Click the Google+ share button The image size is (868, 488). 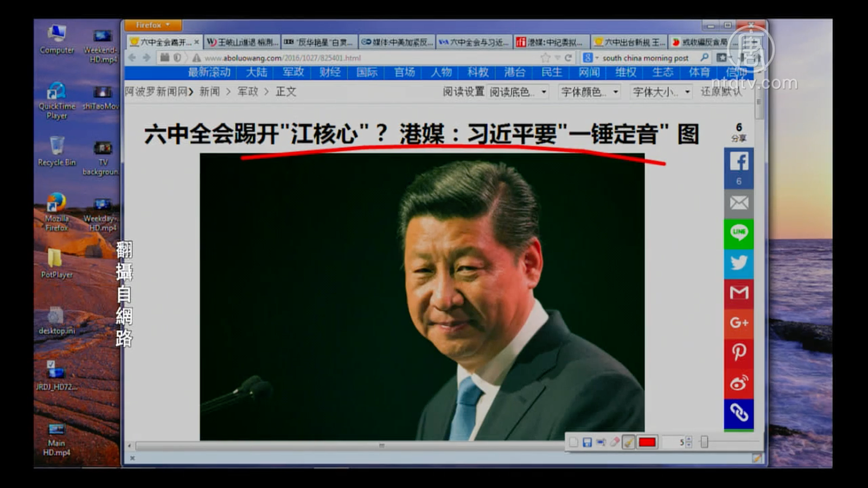click(x=738, y=323)
